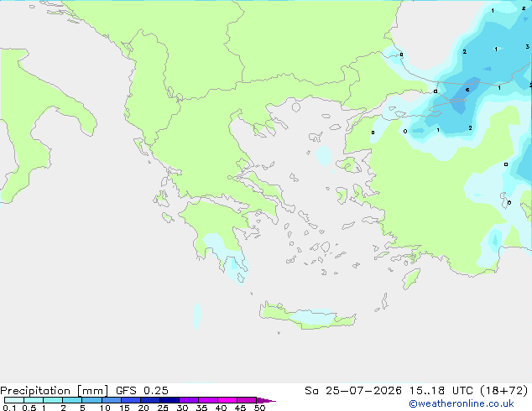
Task: Select the 20–25 mm legend color box
Action: (150, 400)
